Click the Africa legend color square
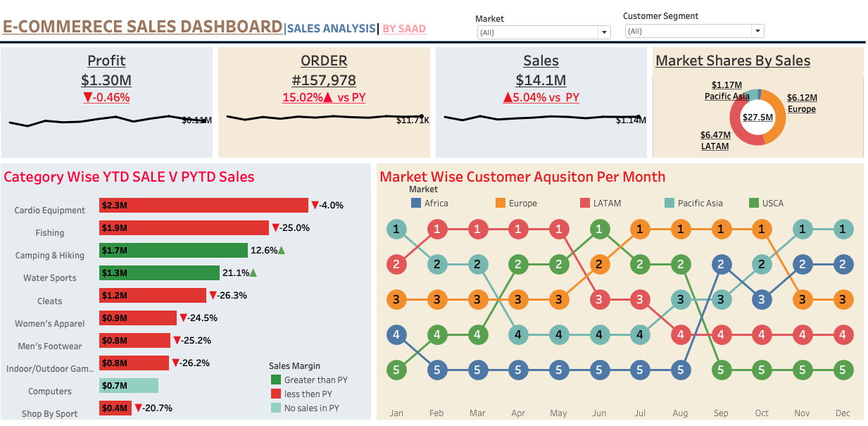Viewport: 868px width, 426px height. 416,203
